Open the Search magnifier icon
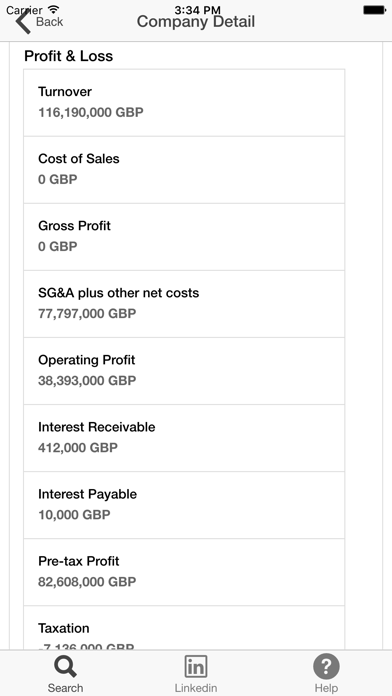The width and height of the screenshot is (392, 696). 65,667
